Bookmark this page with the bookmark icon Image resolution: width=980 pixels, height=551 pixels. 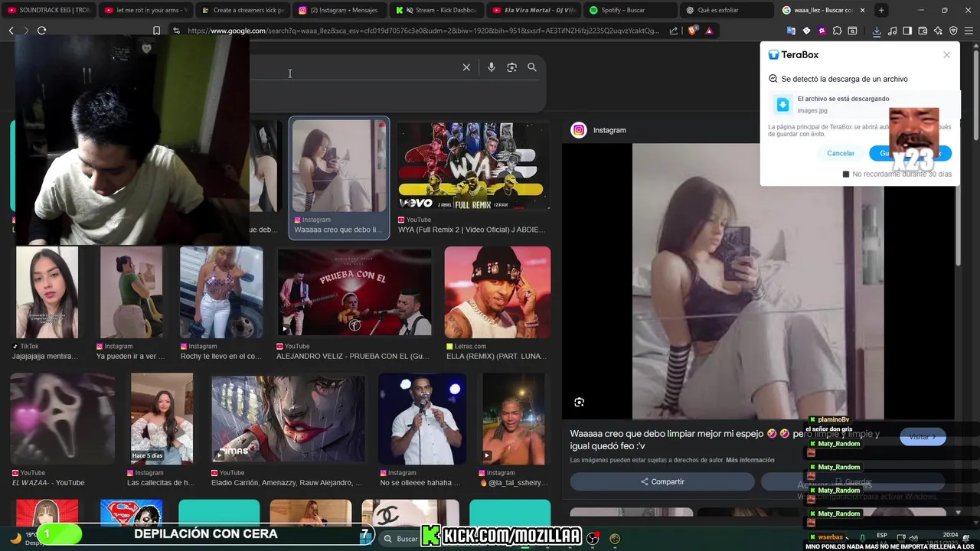pos(157,31)
